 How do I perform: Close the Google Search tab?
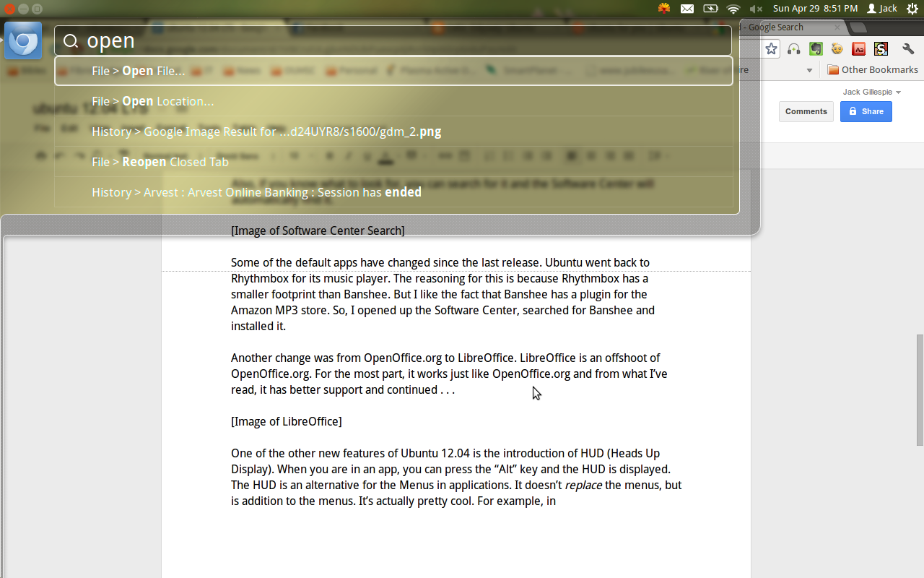point(837,27)
